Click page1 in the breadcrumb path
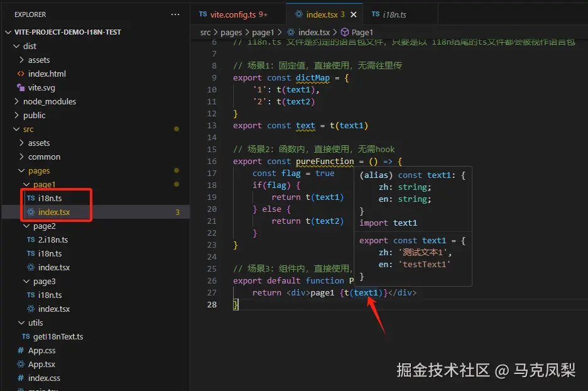Image resolution: width=588 pixels, height=391 pixels. (x=263, y=33)
